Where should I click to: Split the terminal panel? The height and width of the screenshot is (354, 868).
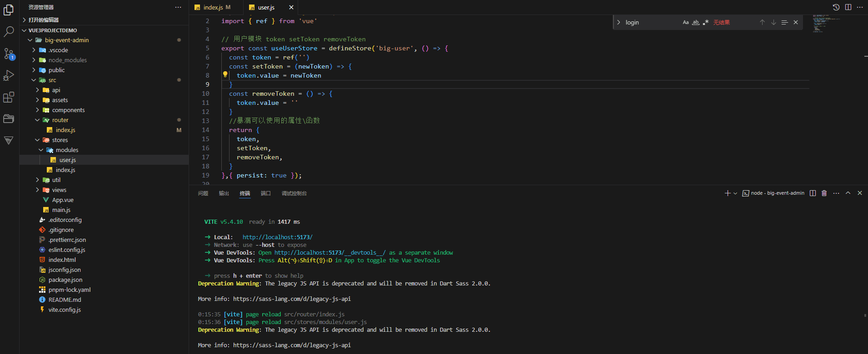pyautogui.click(x=813, y=193)
